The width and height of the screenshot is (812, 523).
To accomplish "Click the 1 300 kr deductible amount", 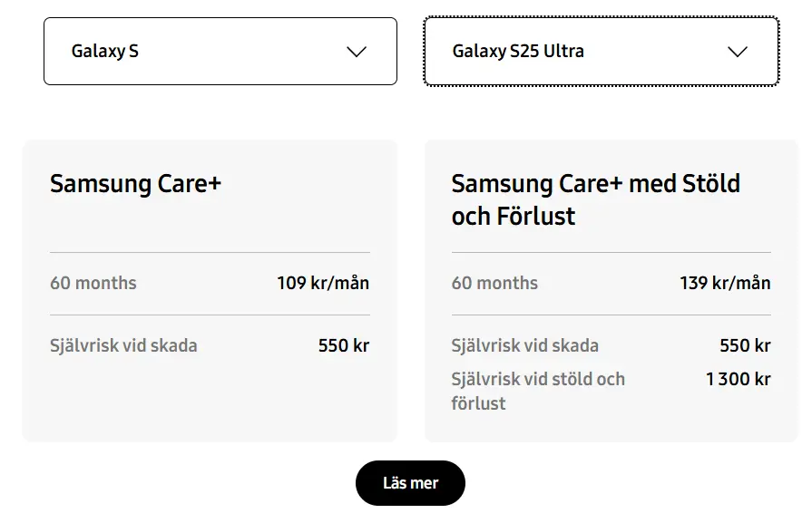I will 738,379.
